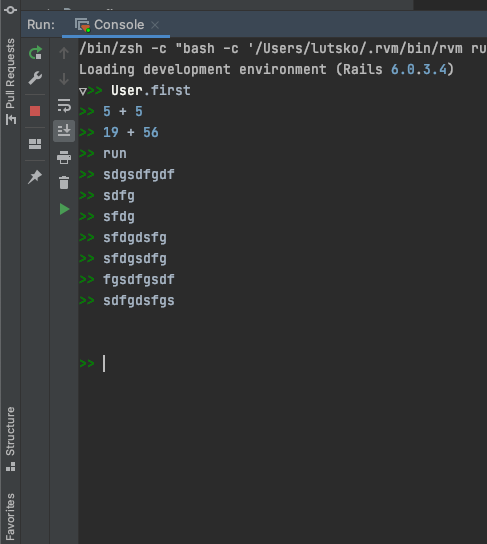The image size is (487, 544).
Task: Click the /bin/zsh command line output
Action: tap(283, 49)
